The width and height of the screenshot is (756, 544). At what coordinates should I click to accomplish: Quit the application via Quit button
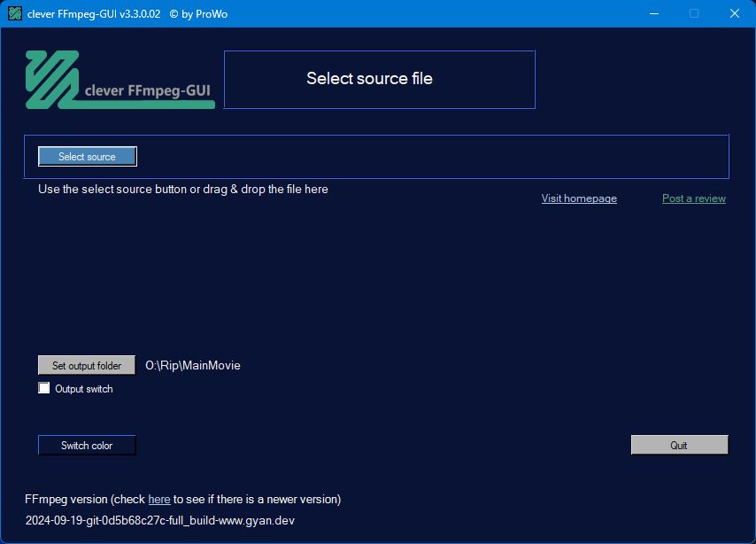click(679, 445)
